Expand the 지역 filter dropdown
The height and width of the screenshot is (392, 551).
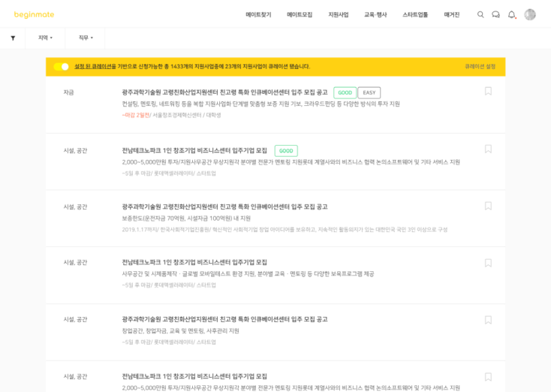coord(45,38)
